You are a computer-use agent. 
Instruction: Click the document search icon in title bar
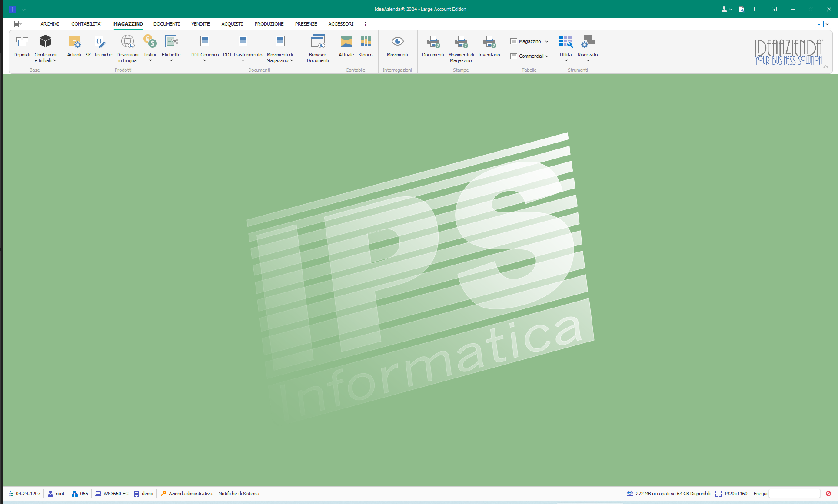(742, 9)
